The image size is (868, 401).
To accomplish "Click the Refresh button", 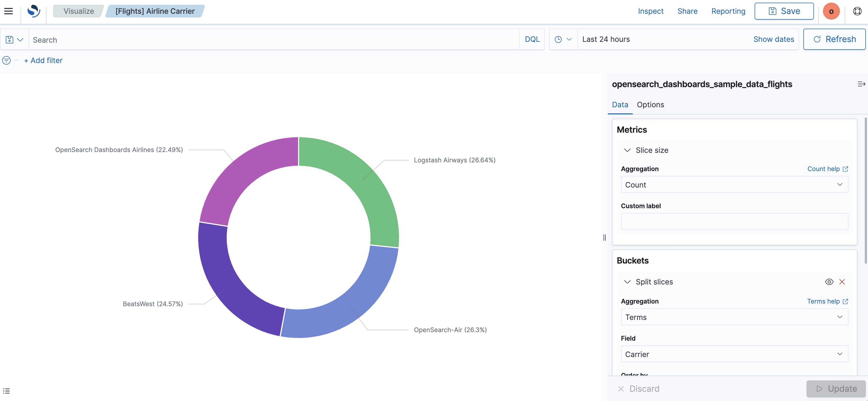I will coord(834,39).
